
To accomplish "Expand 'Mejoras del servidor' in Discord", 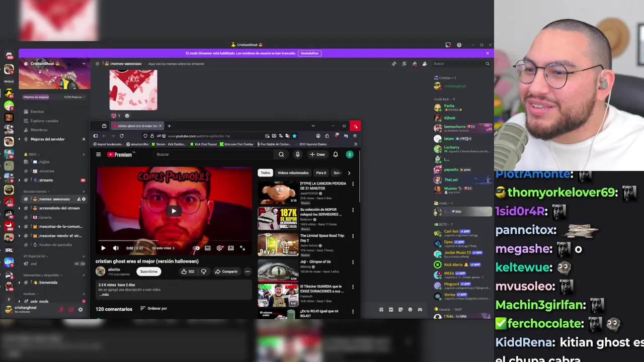I will pyautogui.click(x=47, y=139).
